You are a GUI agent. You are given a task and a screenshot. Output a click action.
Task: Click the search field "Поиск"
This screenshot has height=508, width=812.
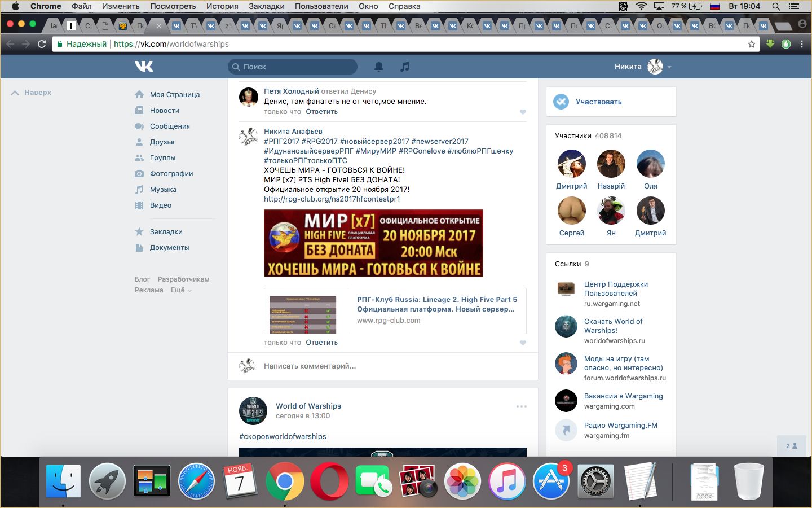[293, 67]
